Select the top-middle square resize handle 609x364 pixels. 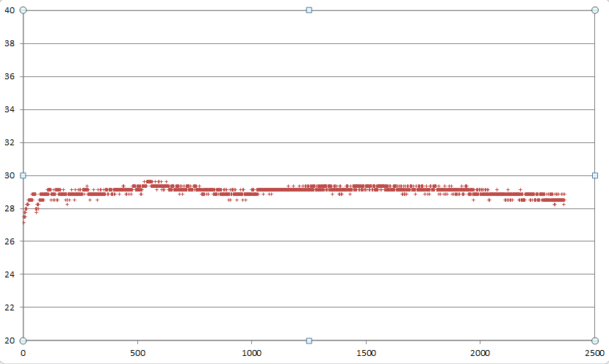pyautogui.click(x=309, y=10)
